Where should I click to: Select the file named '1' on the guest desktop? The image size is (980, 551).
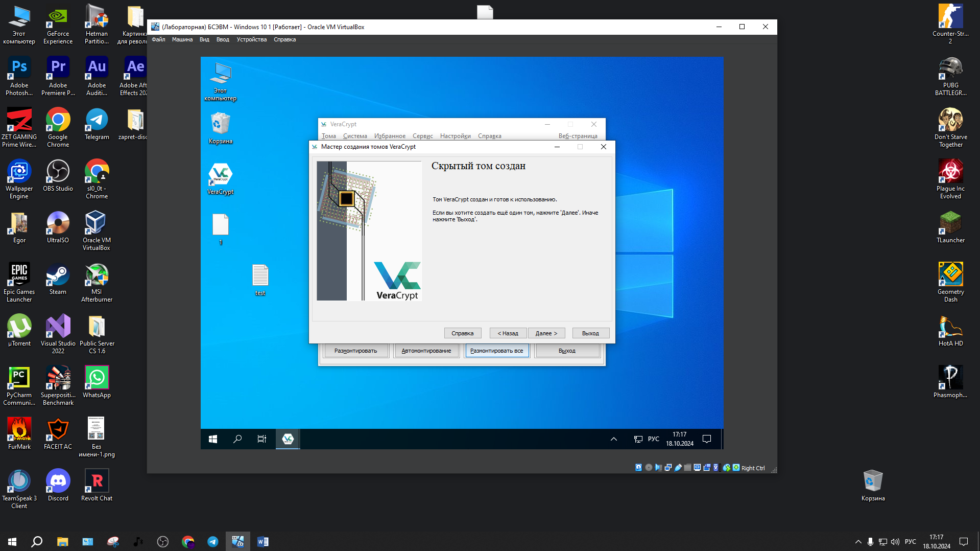(x=221, y=229)
